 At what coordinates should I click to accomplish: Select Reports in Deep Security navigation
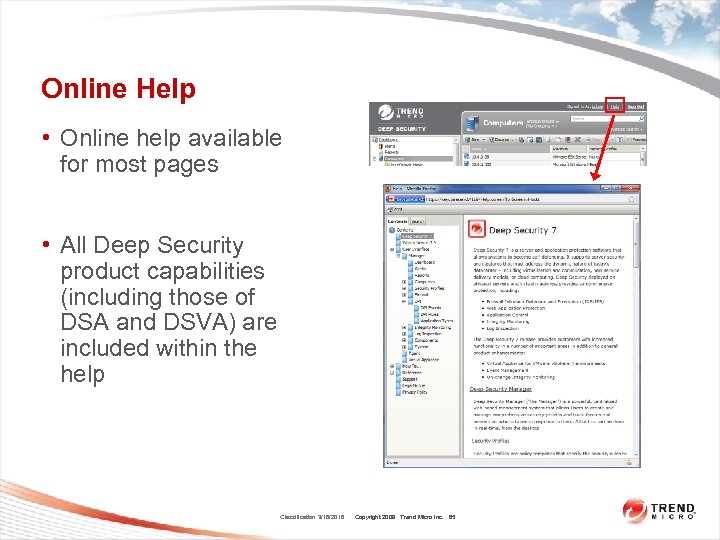388,152
